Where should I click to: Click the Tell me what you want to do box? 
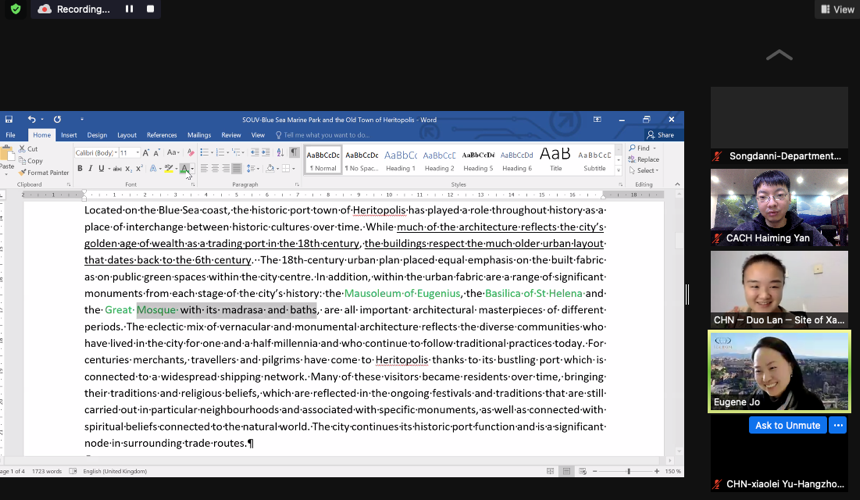pos(322,135)
